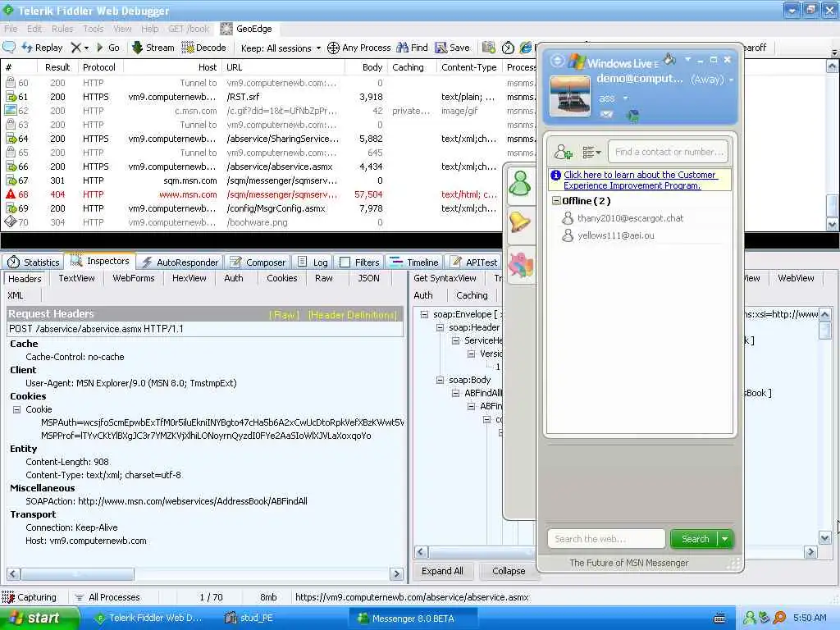Open the Timeline tab
Image resolution: width=840 pixels, height=630 pixels.
(414, 262)
